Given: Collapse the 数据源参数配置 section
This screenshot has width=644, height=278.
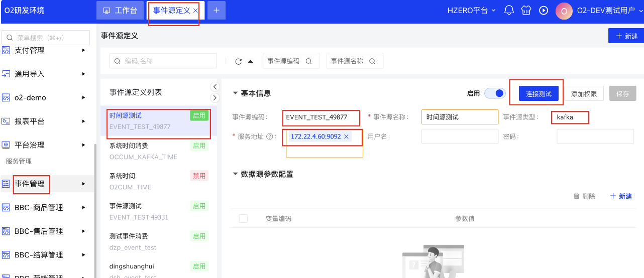Looking at the screenshot, I should [235, 175].
